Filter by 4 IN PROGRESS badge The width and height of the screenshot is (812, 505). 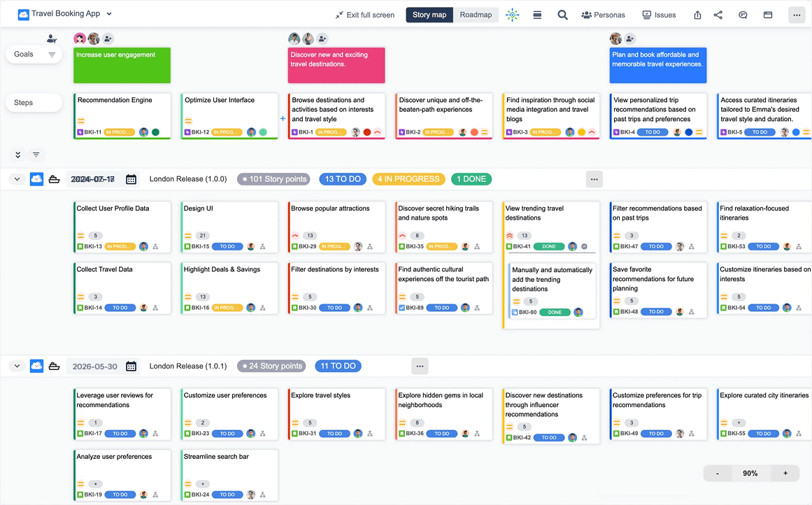(408, 179)
